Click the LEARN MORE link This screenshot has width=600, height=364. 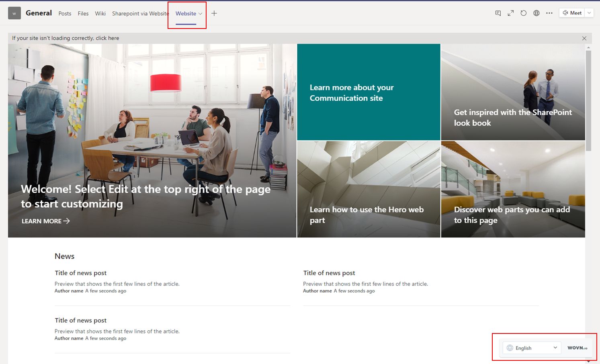[x=45, y=221]
